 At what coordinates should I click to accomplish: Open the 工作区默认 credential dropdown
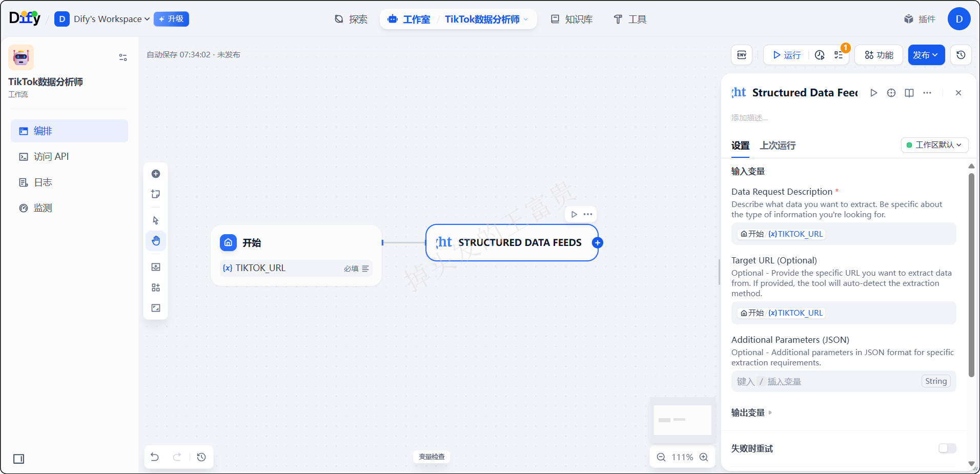coord(935,145)
